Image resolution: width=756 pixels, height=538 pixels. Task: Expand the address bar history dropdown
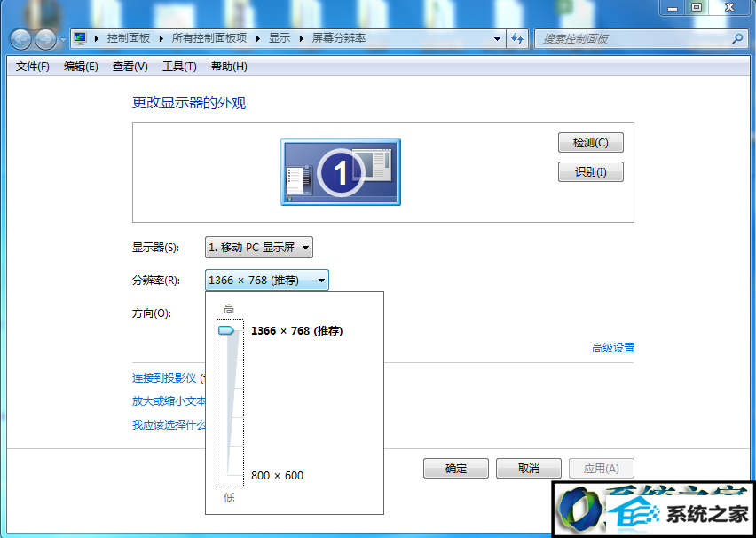click(x=497, y=38)
